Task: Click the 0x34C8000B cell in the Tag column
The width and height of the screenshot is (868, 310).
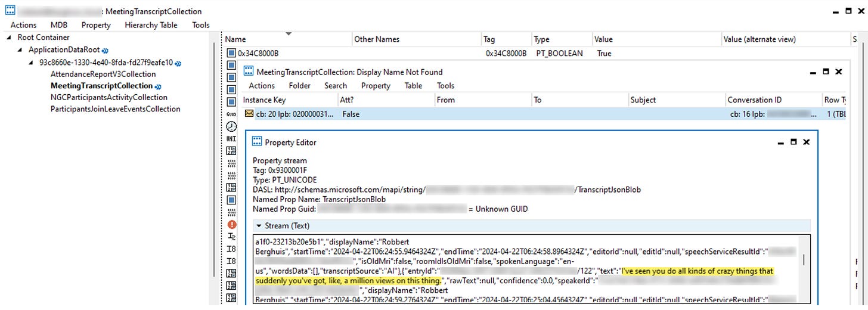Action: click(506, 53)
